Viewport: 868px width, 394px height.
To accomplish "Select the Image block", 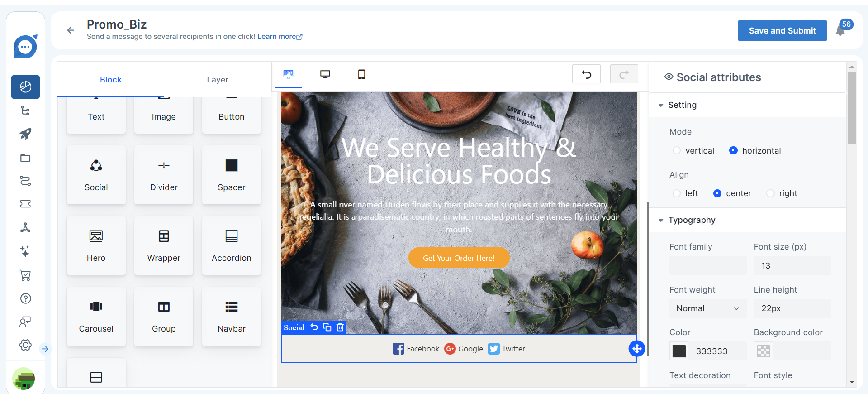I will [x=164, y=115].
